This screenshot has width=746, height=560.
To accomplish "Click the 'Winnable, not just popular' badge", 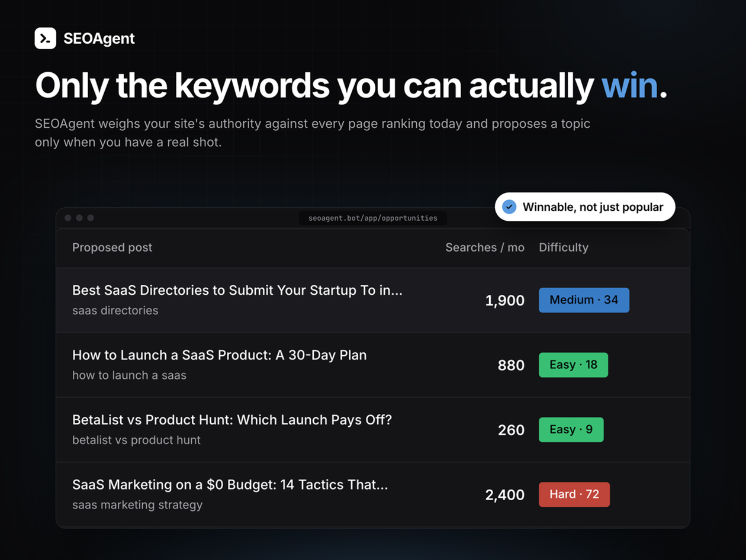I will tap(585, 207).
